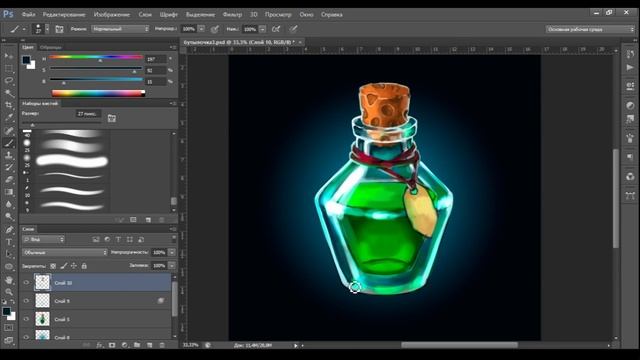Hide layer Слой 9
Screen dimensions: 640x360
point(27,301)
